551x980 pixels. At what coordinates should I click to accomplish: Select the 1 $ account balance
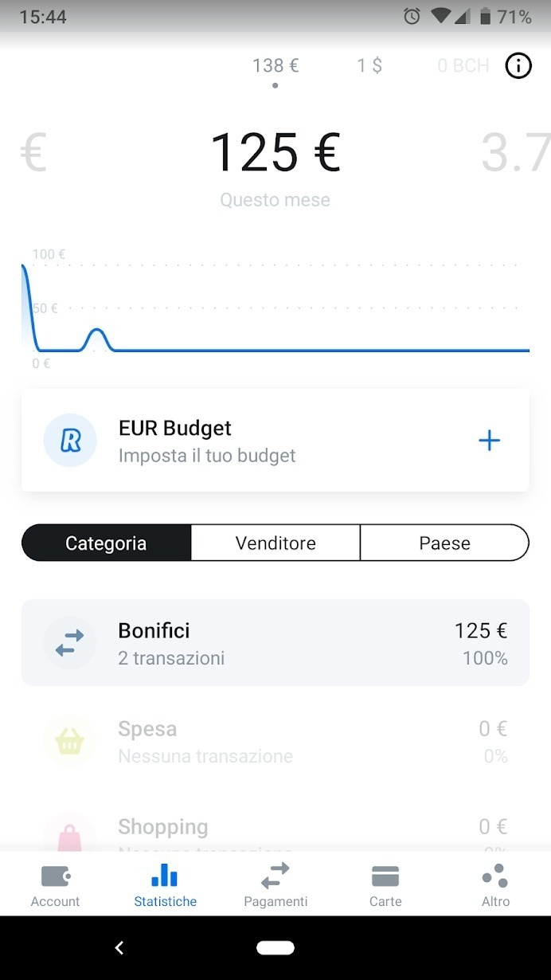click(x=369, y=65)
